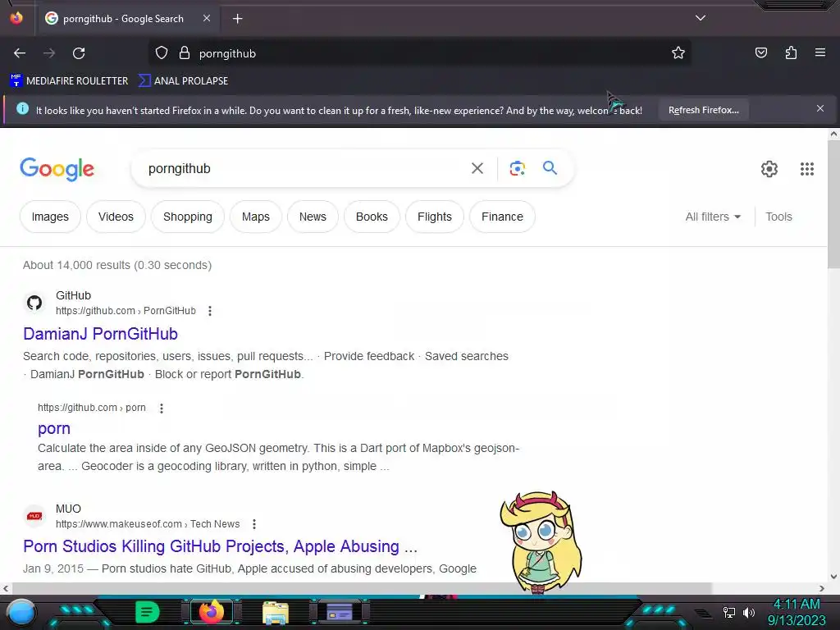Switch to News results filter

click(313, 217)
